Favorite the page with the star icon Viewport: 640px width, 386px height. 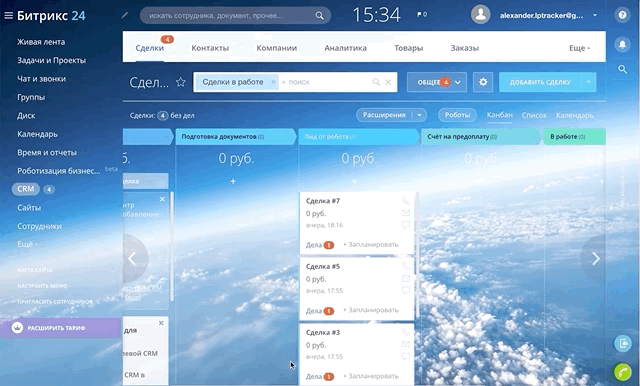click(x=180, y=82)
